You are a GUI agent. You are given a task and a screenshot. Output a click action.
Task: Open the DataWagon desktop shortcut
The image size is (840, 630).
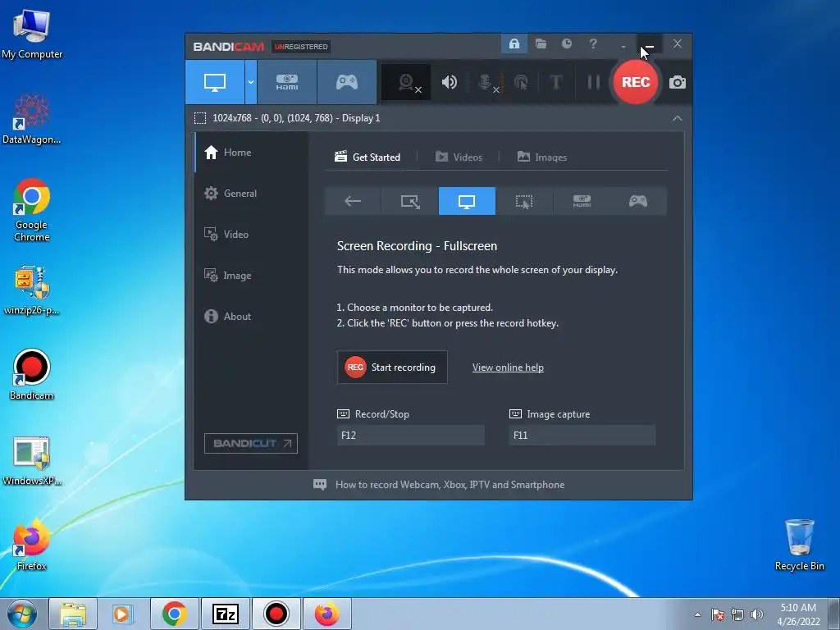32,119
